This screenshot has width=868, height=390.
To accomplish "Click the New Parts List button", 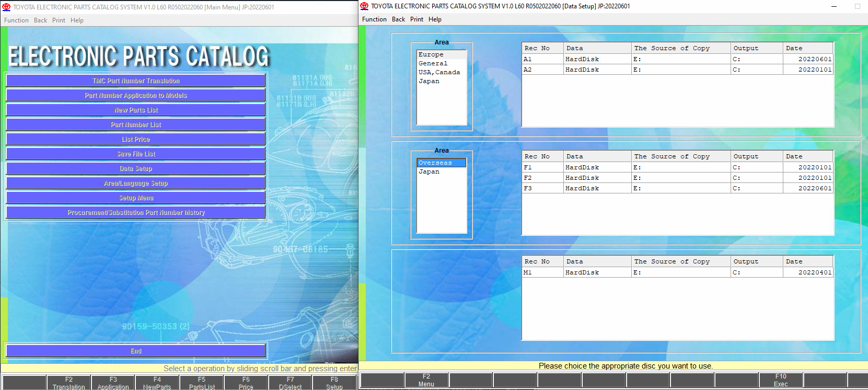I will (x=136, y=110).
